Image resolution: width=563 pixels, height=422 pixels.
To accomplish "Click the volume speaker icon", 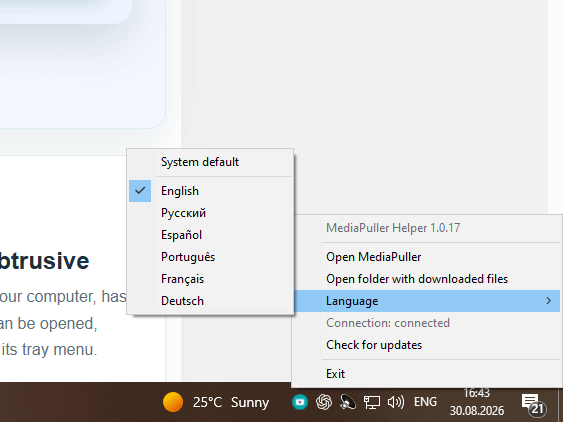I will (396, 402).
